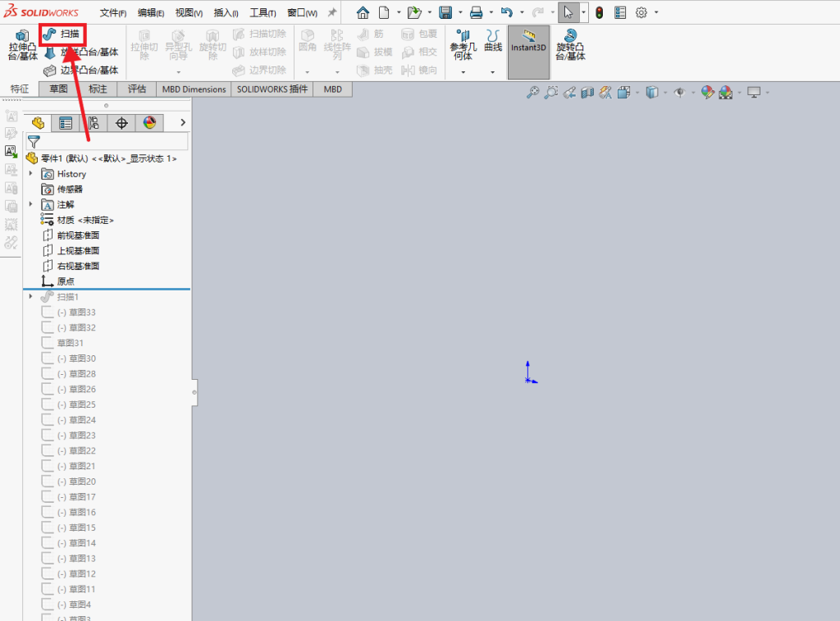Toggle the Instant3D button

tap(528, 53)
